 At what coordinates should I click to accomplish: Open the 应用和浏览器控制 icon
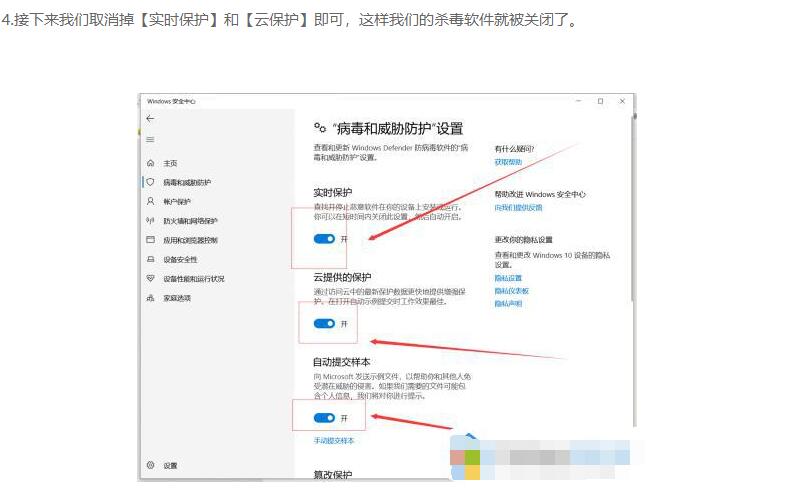pos(150,240)
